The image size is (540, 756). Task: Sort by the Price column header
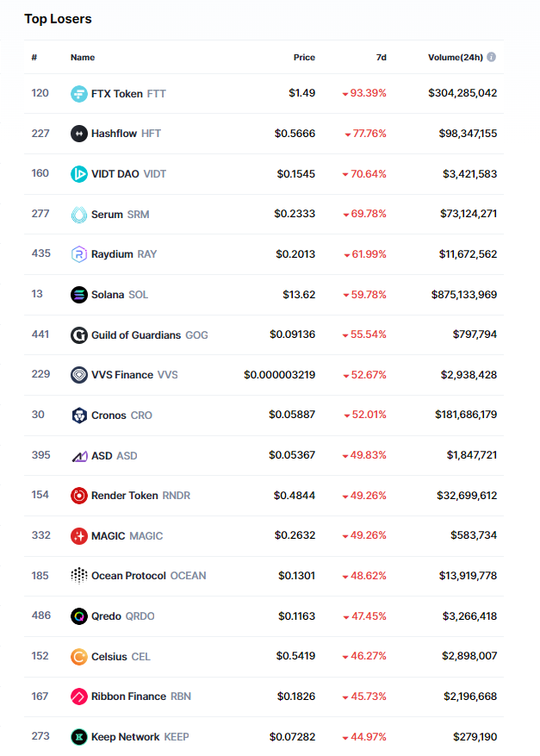coord(304,58)
